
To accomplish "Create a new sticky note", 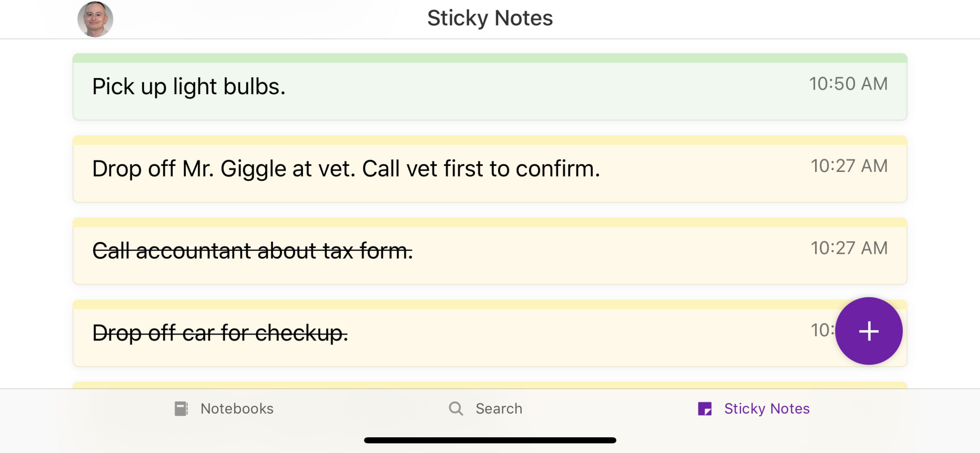I will click(x=868, y=331).
